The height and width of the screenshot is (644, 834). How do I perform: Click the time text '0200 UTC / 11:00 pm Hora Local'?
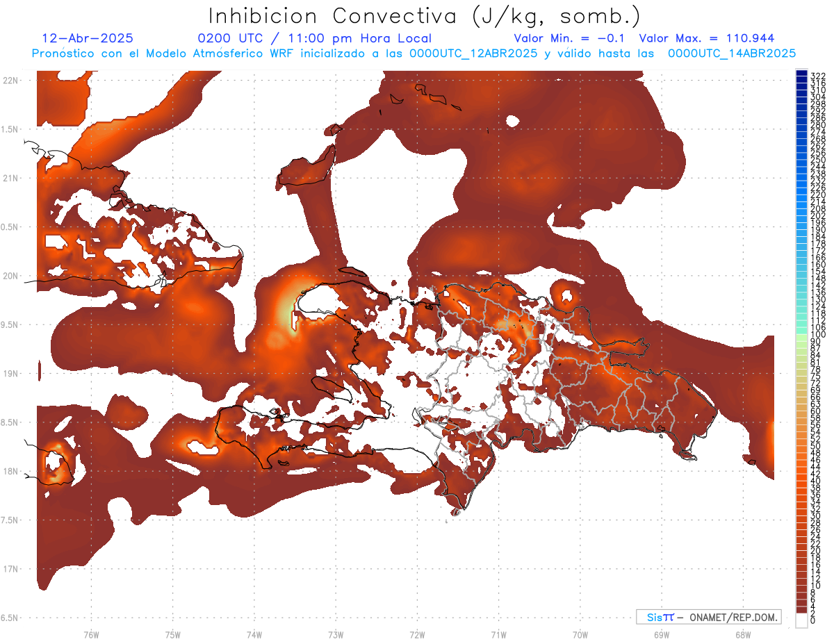pyautogui.click(x=315, y=38)
